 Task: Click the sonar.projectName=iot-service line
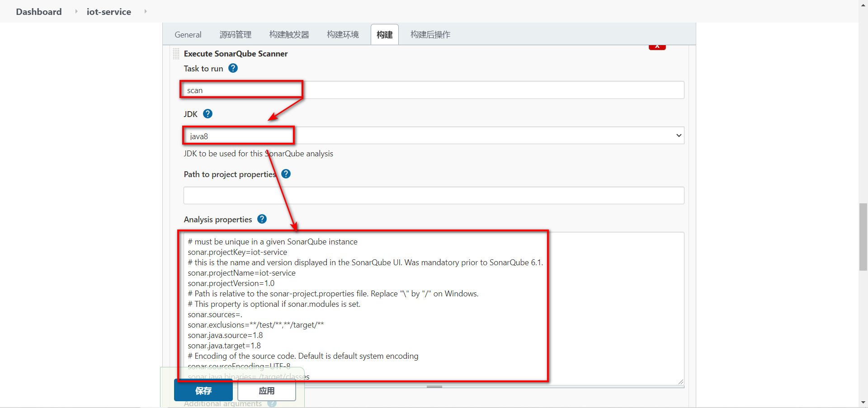tap(241, 273)
